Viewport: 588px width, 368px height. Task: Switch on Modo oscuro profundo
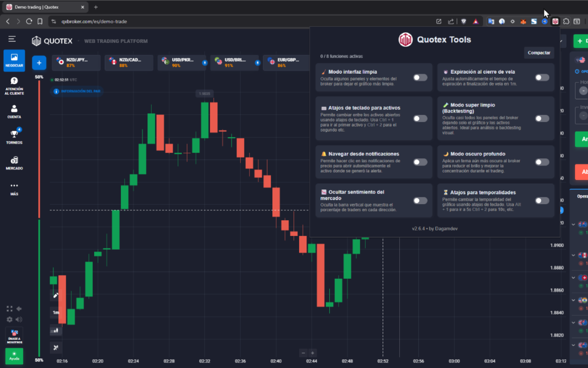point(542,162)
